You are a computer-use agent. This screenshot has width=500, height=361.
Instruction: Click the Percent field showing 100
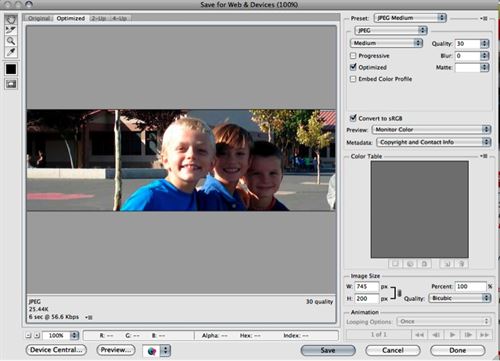[471, 286]
